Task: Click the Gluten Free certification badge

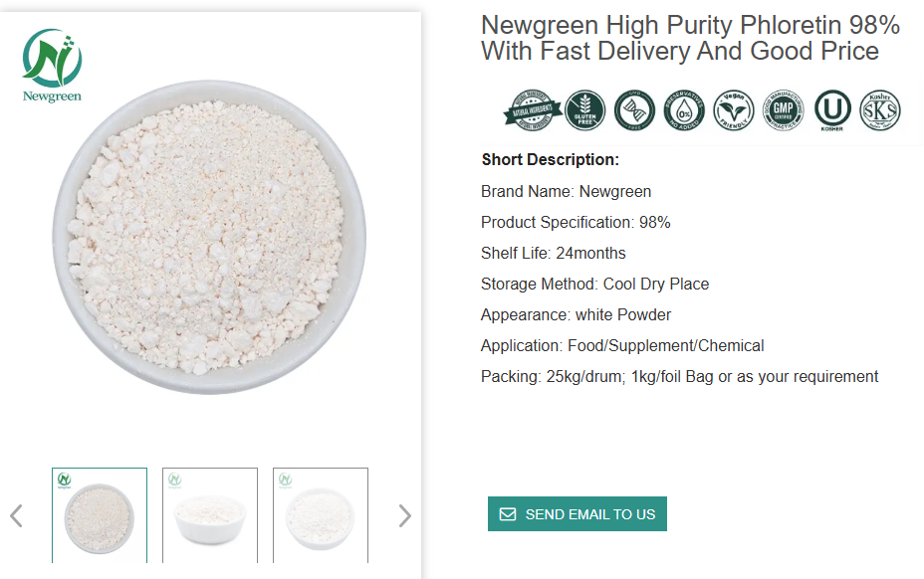Action: [584, 110]
